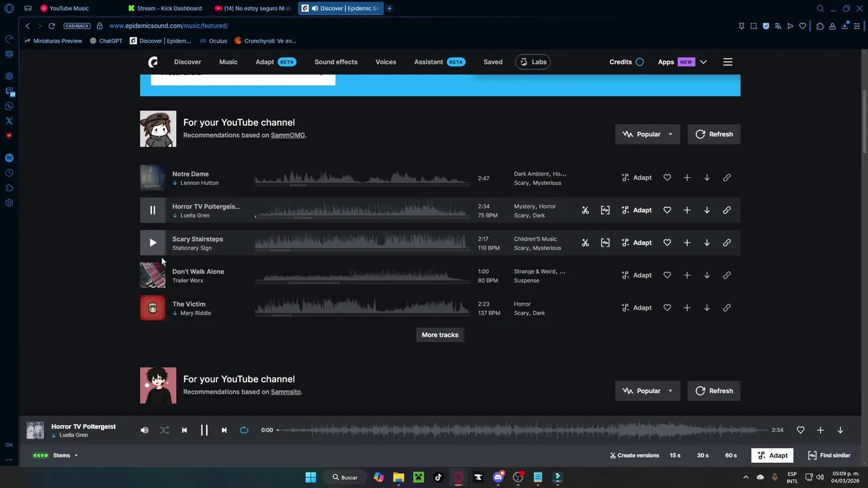Open the Saved menu item

point(493,62)
